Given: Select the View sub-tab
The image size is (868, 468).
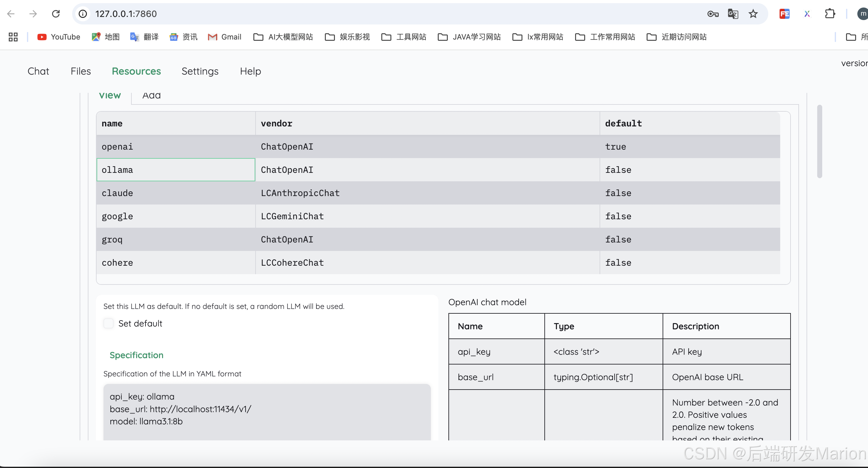Looking at the screenshot, I should 110,96.
